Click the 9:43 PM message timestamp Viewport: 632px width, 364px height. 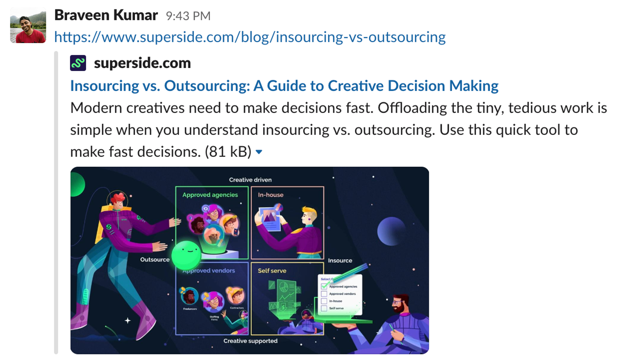(x=188, y=15)
